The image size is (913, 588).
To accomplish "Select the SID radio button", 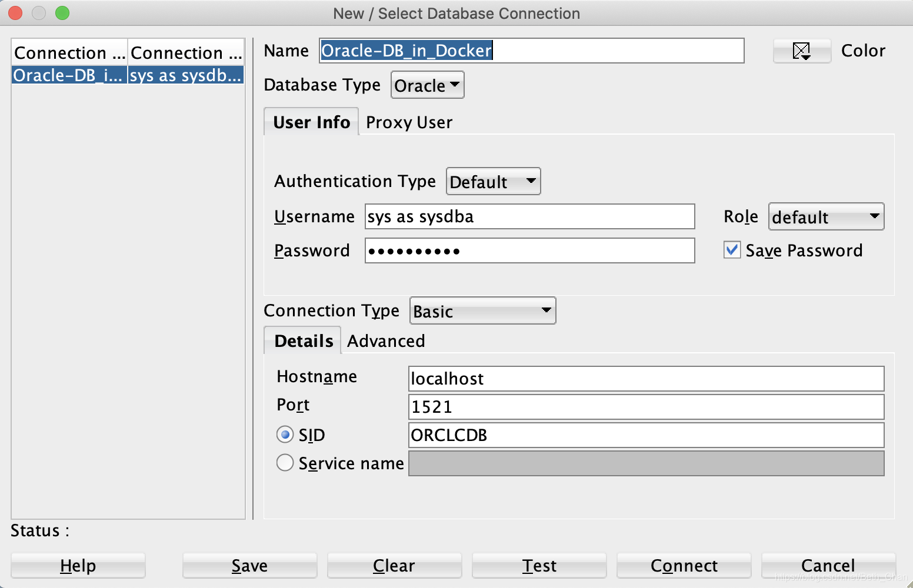I will (285, 435).
